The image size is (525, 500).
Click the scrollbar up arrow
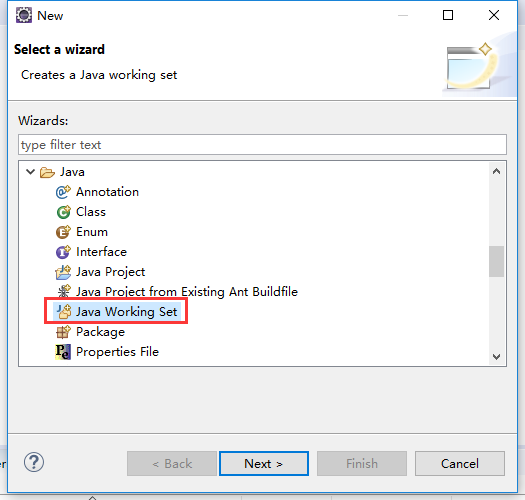click(497, 171)
